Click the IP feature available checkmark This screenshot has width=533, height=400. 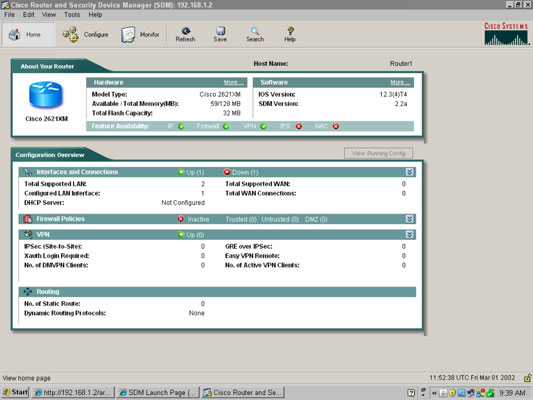coord(181,126)
